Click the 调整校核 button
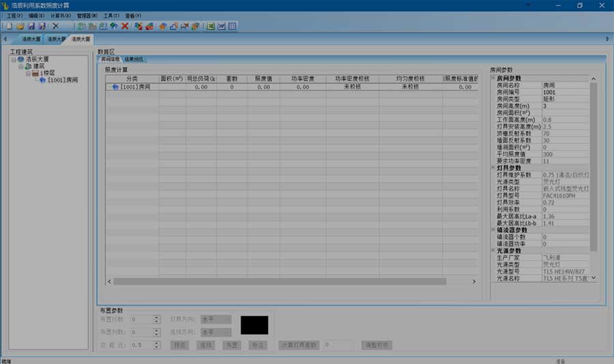This screenshot has height=364, width=614. (x=377, y=345)
